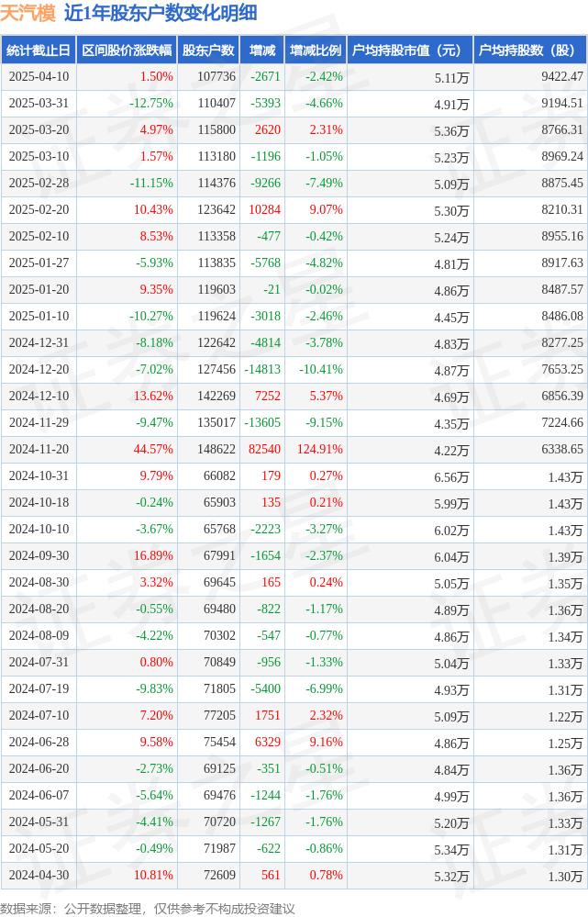Select the 2025-04-10 date cell
The height and width of the screenshot is (917, 588).
click(39, 76)
